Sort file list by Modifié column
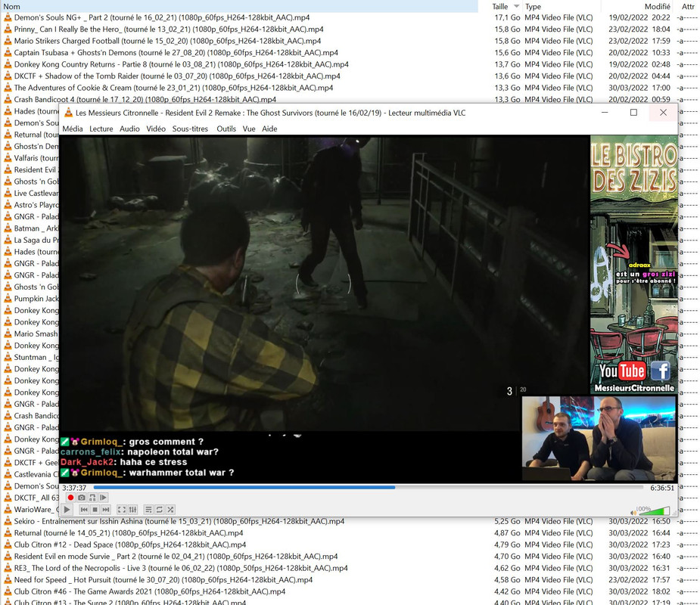The image size is (700, 605). coord(657,6)
